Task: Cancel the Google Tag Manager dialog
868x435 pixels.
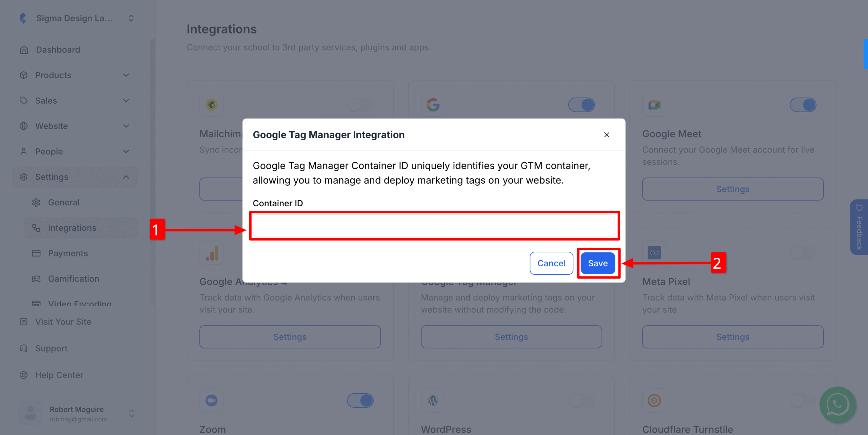Action: click(551, 263)
